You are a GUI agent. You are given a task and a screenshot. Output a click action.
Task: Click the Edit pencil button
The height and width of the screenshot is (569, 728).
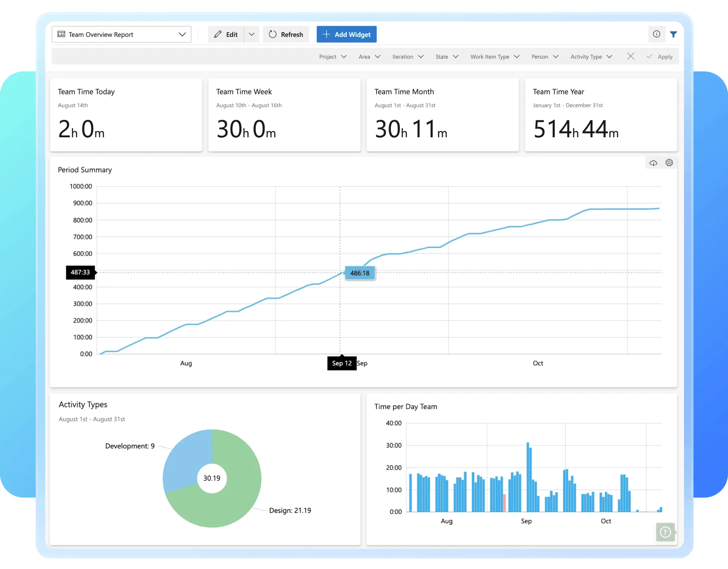[x=226, y=35]
